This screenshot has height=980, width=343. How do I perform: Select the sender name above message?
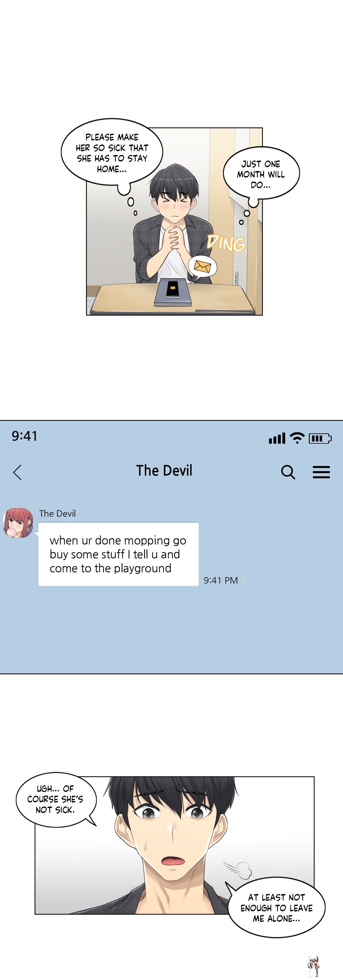point(58,514)
